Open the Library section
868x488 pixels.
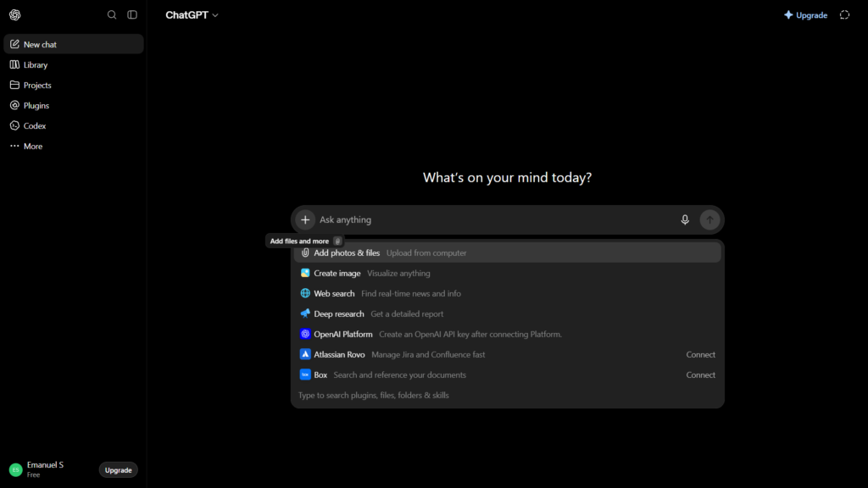pyautogui.click(x=74, y=64)
